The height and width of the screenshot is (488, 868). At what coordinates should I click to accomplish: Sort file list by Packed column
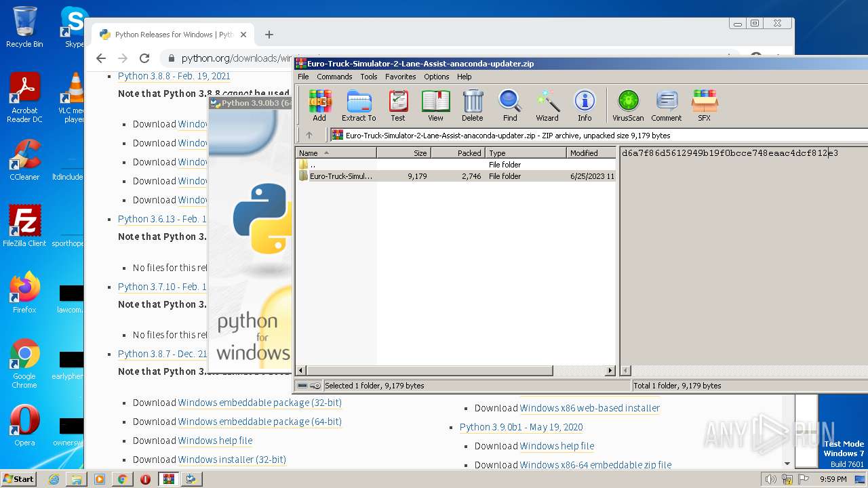click(x=458, y=153)
